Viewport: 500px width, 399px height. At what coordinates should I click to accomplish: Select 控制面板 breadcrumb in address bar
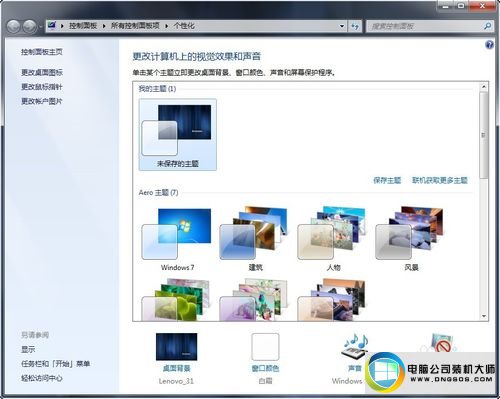(83, 26)
